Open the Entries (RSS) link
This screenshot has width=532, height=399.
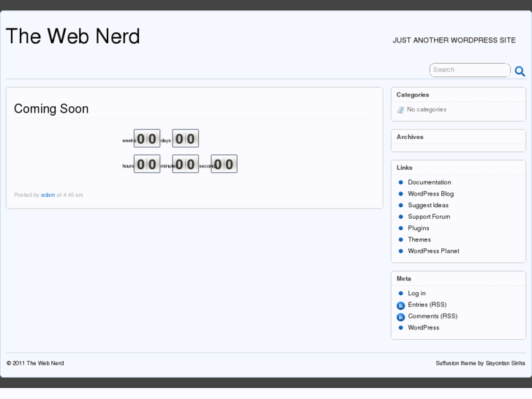pyautogui.click(x=427, y=305)
